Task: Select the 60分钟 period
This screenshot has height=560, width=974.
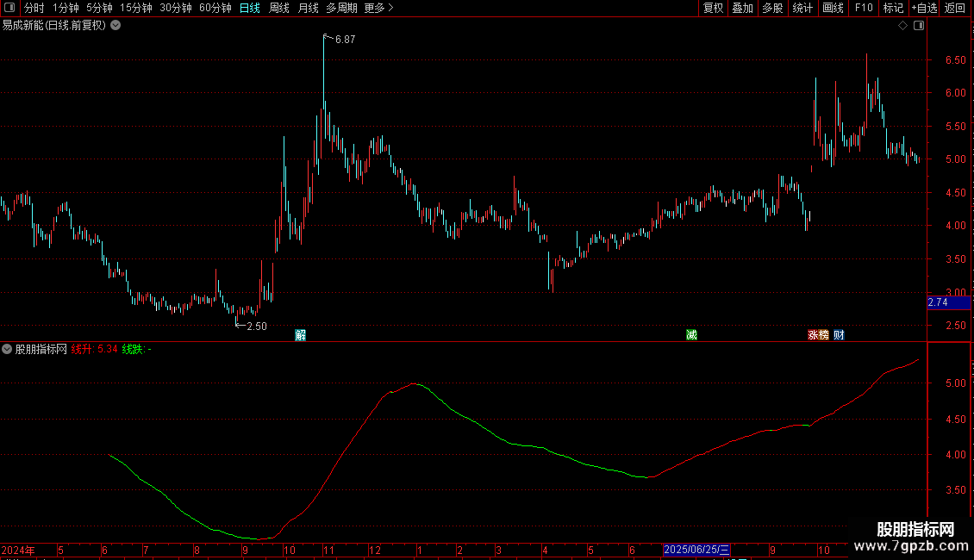Action: [215, 8]
